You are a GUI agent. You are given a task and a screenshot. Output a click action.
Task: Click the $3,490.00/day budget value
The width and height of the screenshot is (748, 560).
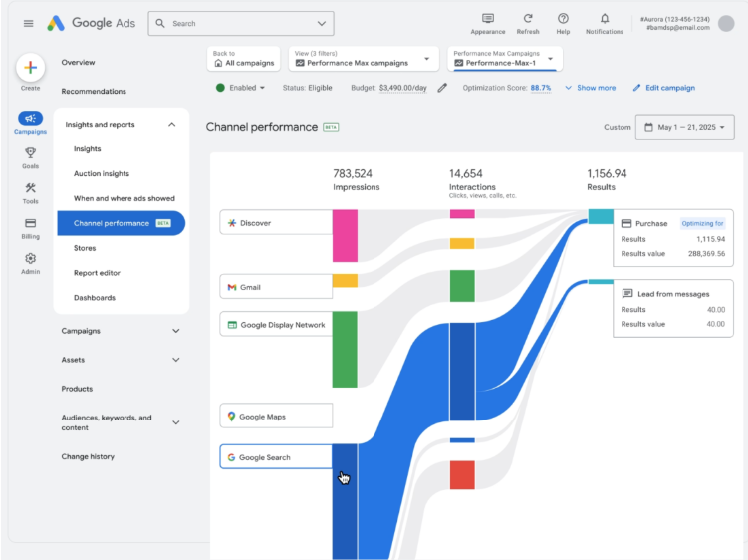403,88
